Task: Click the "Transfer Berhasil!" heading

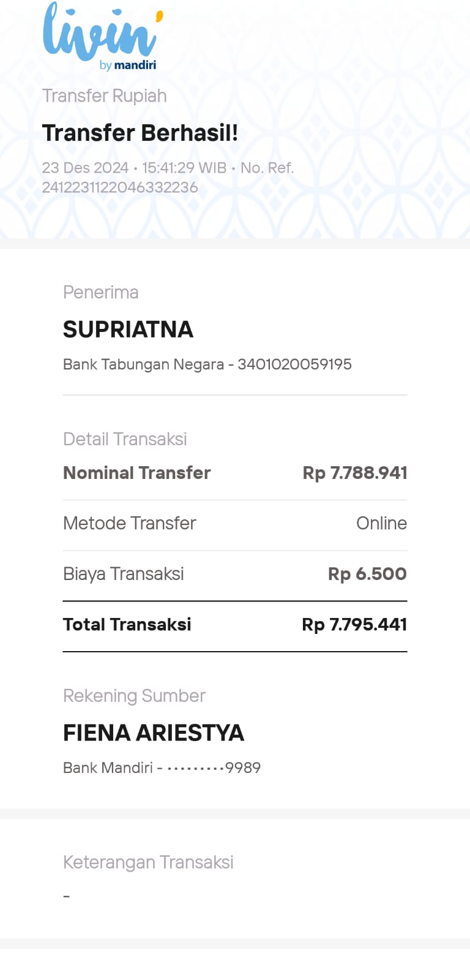Action: [x=140, y=133]
